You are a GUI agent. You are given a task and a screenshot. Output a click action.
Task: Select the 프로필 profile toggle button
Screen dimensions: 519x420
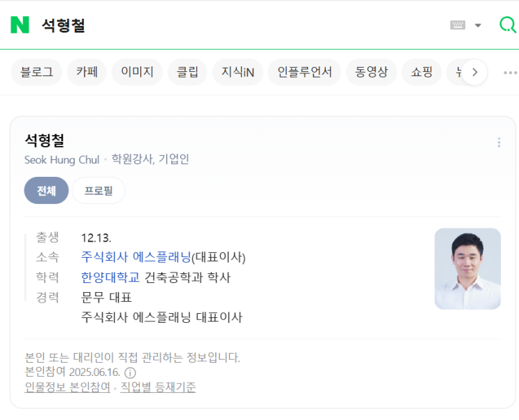pyautogui.click(x=98, y=191)
